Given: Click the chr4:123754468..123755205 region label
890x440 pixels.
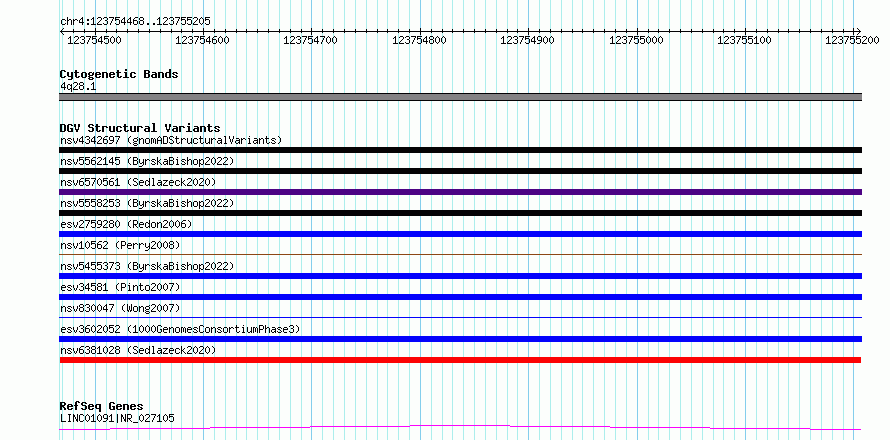Looking at the screenshot, I should tap(135, 22).
